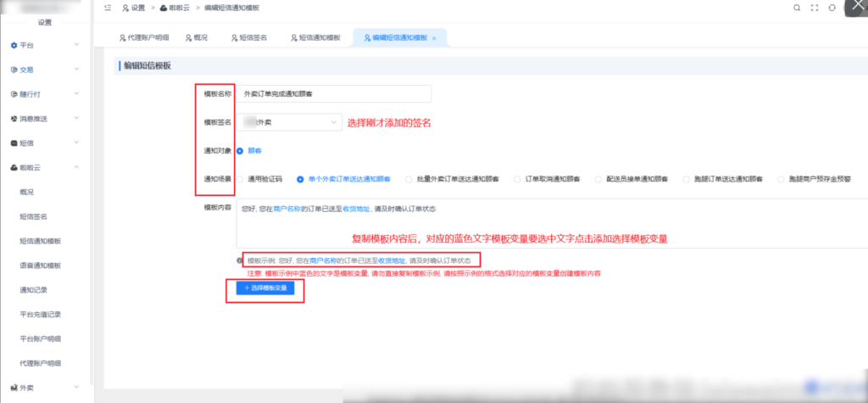Expand the 随行付 sidebar section
The image size is (868, 403).
pyautogui.click(x=76, y=94)
